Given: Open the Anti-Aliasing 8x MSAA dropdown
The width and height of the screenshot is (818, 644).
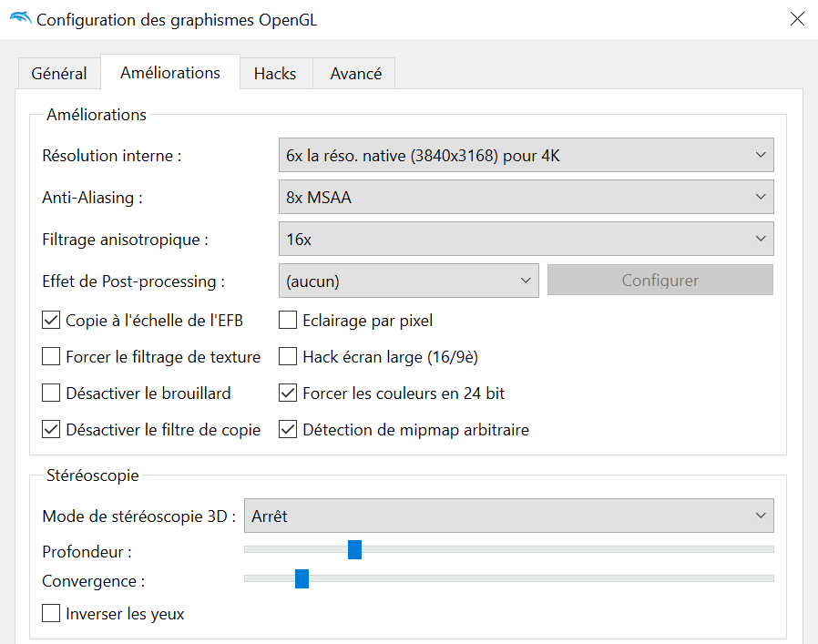Looking at the screenshot, I should tap(525, 197).
